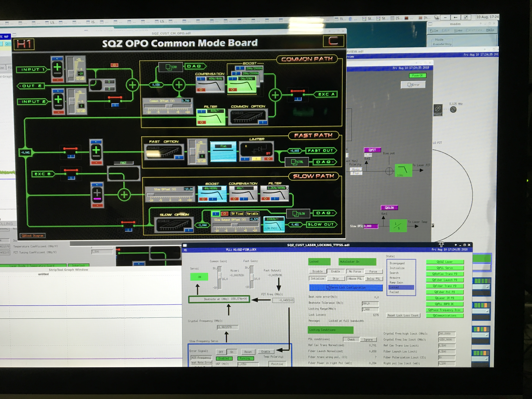Image resolution: width=532 pixels, height=399 pixels.
Task: Select the No Force option
Action: click(x=355, y=271)
